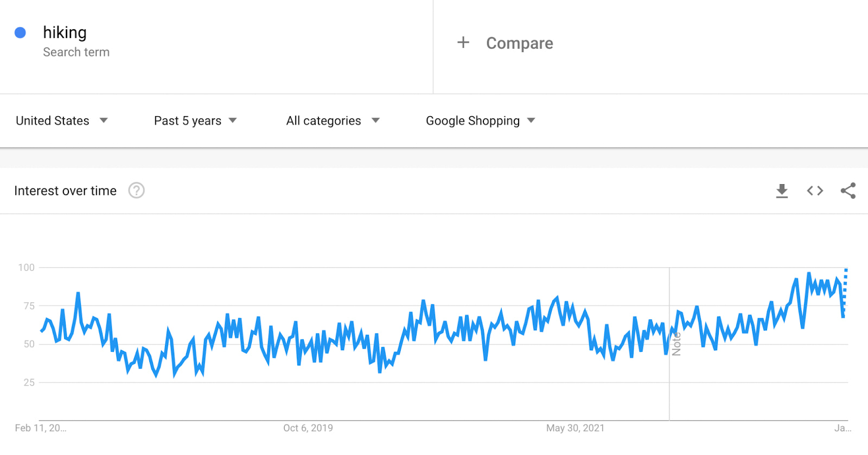The height and width of the screenshot is (455, 868).
Task: Click the Google Shopping dropdown arrow
Action: point(531,121)
